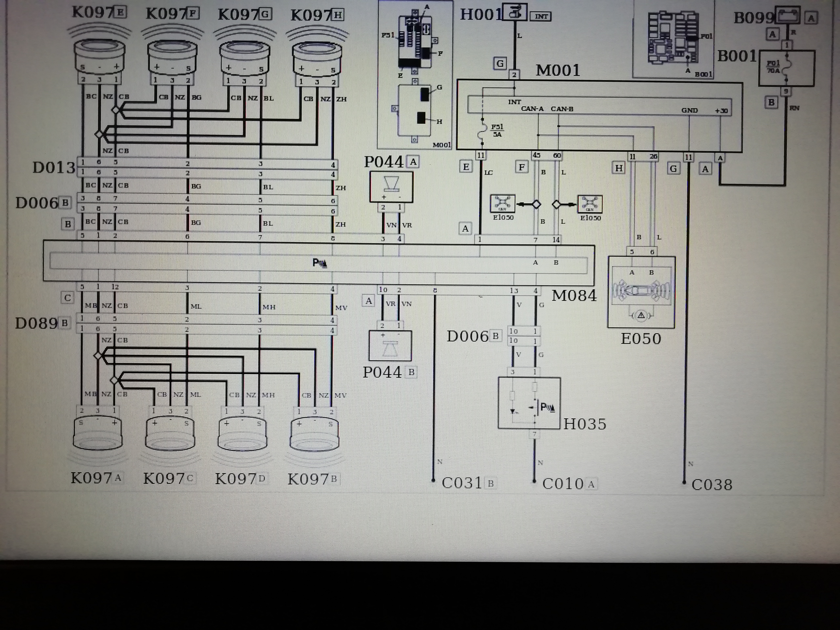Click the P044 B buzzer symbol

[x=390, y=345]
